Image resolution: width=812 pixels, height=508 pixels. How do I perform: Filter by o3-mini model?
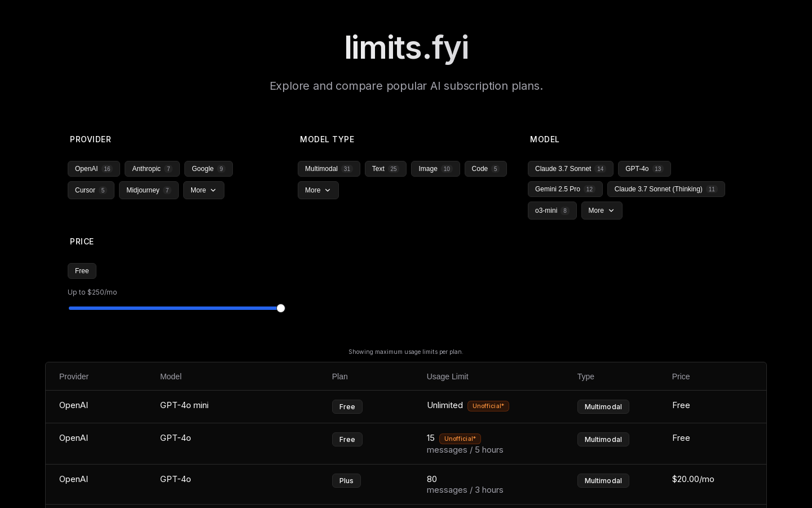552,211
